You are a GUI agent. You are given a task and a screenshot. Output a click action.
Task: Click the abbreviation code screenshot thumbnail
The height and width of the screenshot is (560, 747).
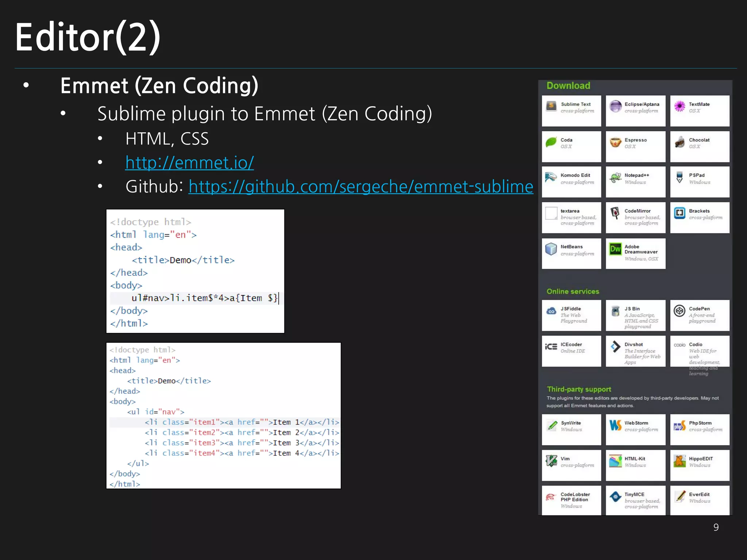pyautogui.click(x=195, y=271)
